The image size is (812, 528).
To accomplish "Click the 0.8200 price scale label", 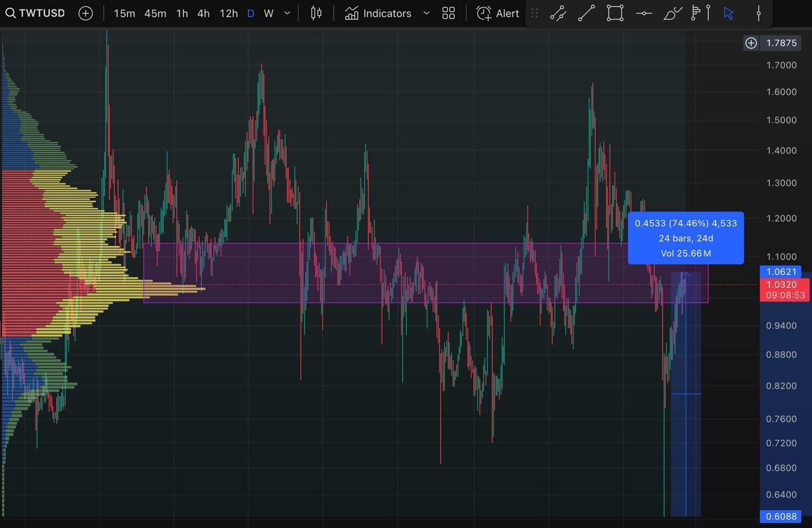I will pyautogui.click(x=782, y=385).
